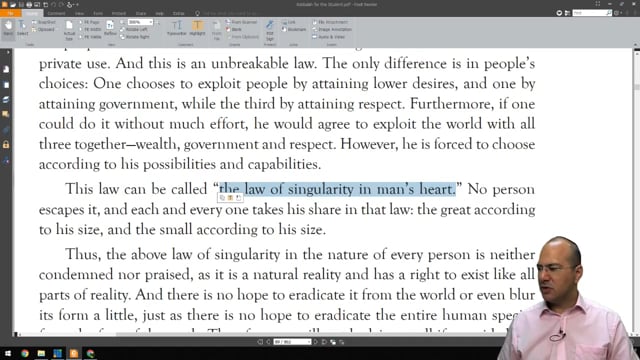The height and width of the screenshot is (360, 640).
Task: Open the Comments side panel
Action: 6,115
